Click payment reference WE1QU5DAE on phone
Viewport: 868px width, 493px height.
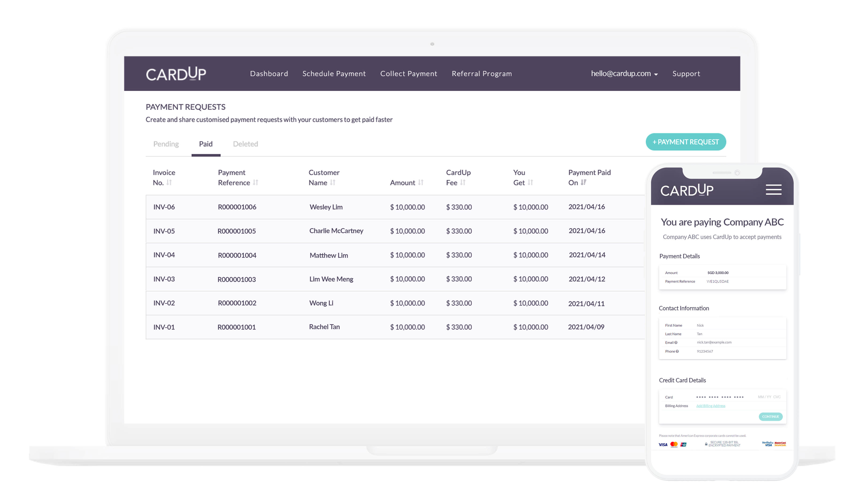(x=717, y=281)
